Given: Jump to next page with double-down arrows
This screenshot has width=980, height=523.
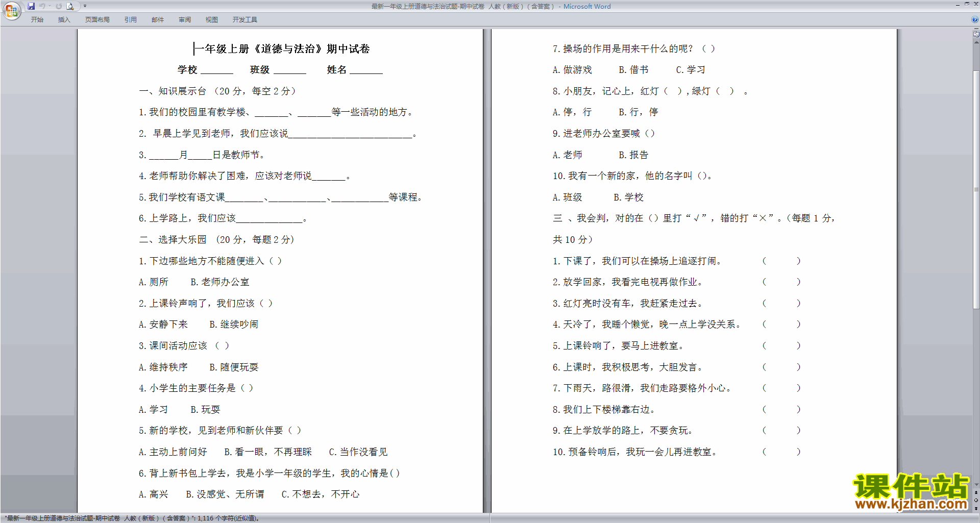Looking at the screenshot, I should (976, 508).
